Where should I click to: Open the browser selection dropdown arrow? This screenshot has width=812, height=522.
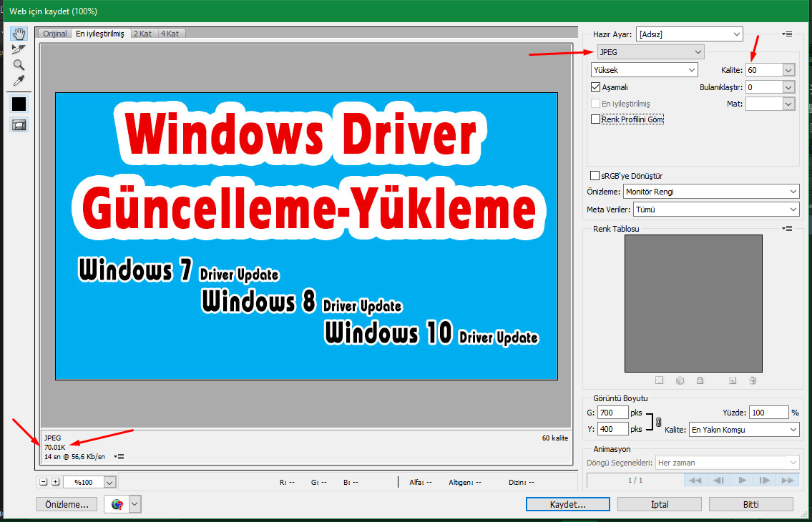coord(134,504)
